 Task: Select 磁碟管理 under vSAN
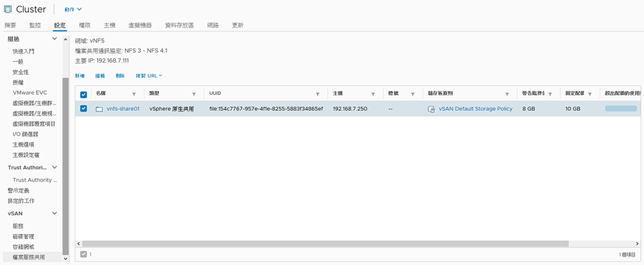(x=23, y=237)
